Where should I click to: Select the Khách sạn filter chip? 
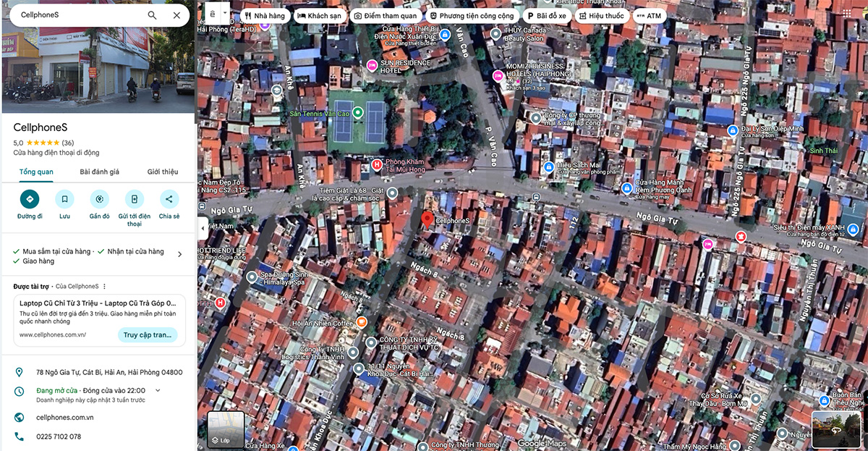tap(320, 15)
